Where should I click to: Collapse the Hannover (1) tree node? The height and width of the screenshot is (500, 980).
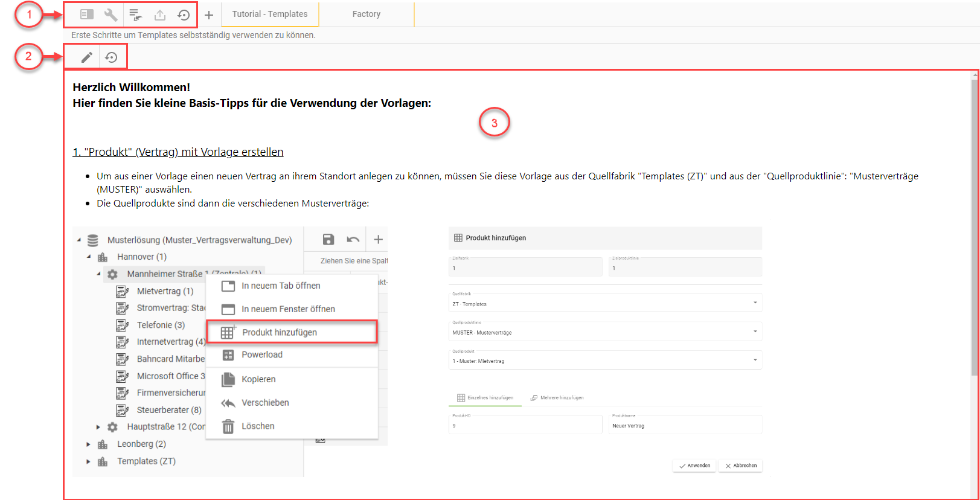[x=89, y=257]
